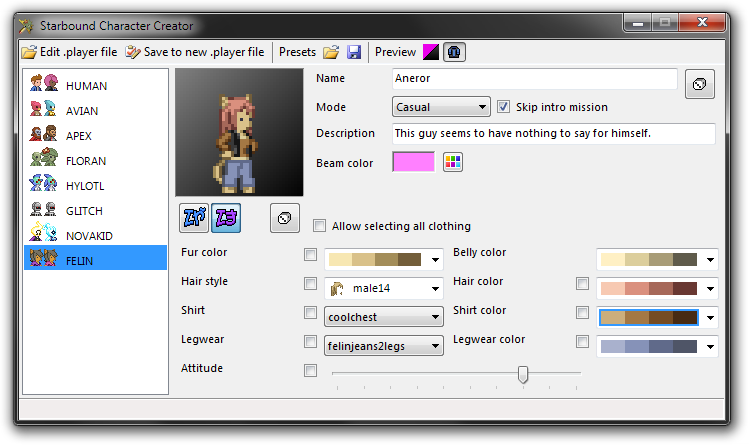Select the male gender icon
Screen dimensions: 749x445
click(194, 218)
